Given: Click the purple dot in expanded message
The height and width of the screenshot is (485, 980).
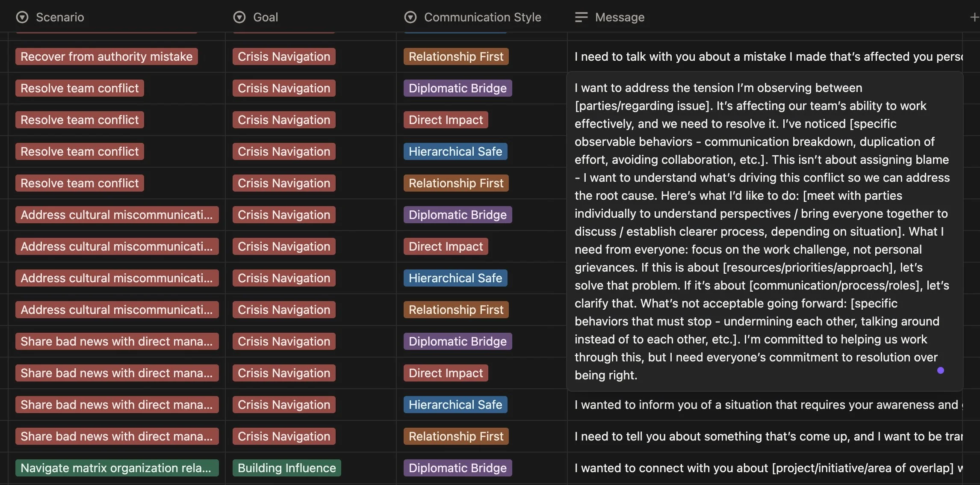Looking at the screenshot, I should [940, 370].
